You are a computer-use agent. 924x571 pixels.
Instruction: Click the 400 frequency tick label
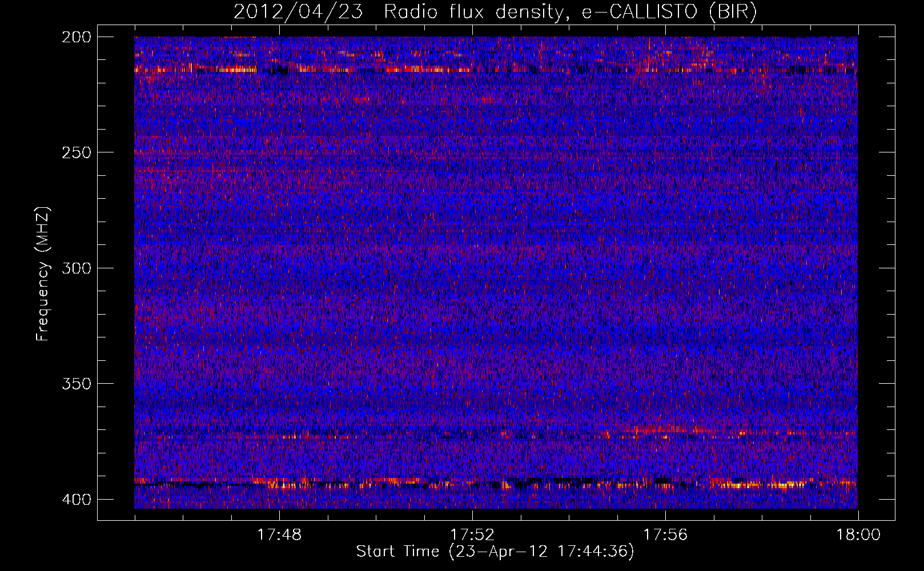click(76, 500)
